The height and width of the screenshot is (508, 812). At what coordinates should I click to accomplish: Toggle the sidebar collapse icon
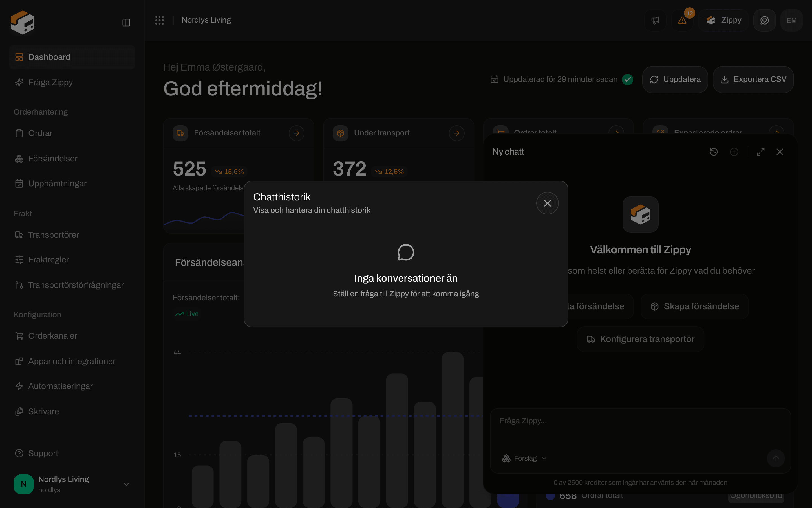click(x=126, y=23)
